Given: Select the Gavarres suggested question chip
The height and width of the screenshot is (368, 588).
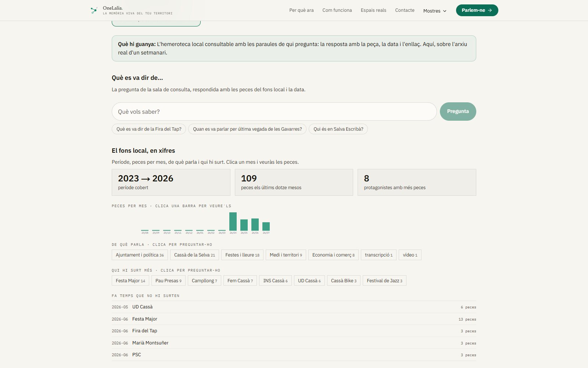Looking at the screenshot, I should pyautogui.click(x=247, y=129).
